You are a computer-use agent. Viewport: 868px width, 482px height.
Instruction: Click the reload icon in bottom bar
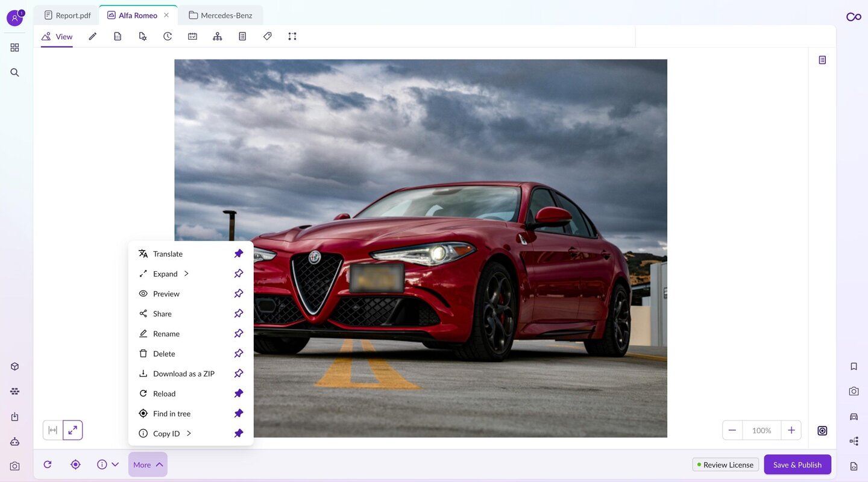pyautogui.click(x=48, y=465)
